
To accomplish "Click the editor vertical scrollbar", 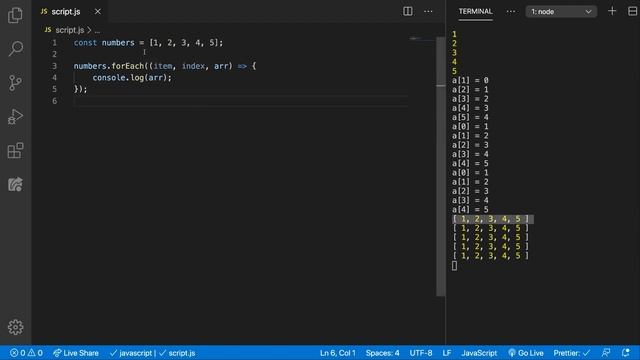I will pos(441,167).
